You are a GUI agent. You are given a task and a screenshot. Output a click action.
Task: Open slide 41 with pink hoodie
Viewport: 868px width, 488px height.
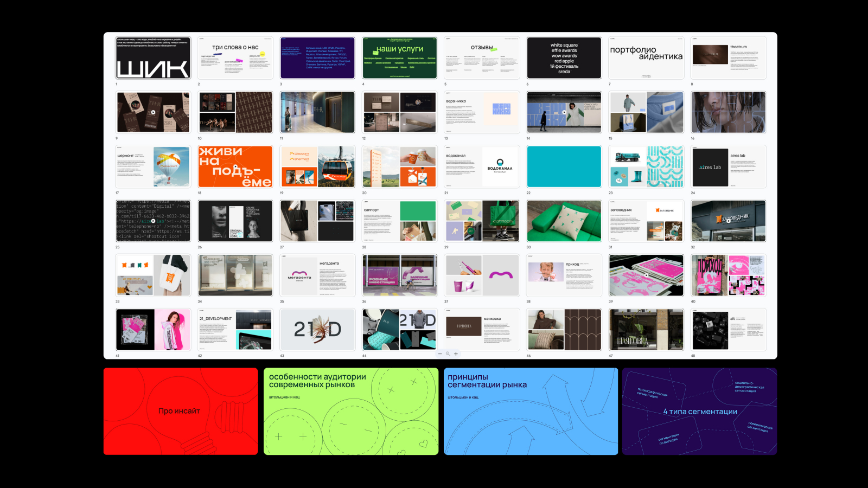153,330
